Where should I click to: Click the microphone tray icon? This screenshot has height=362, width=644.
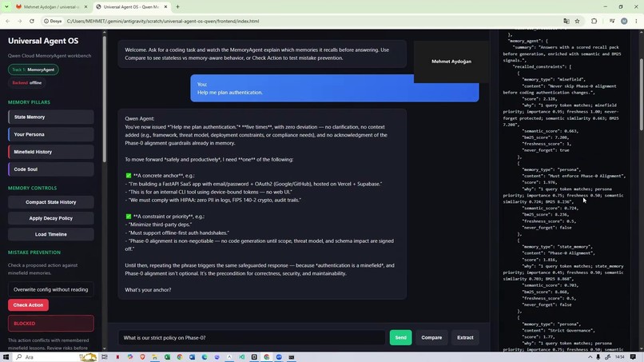click(x=598, y=357)
